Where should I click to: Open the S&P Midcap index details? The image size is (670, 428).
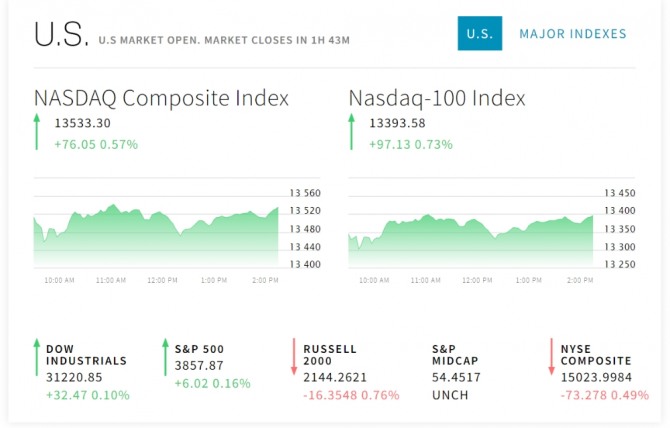point(456,355)
